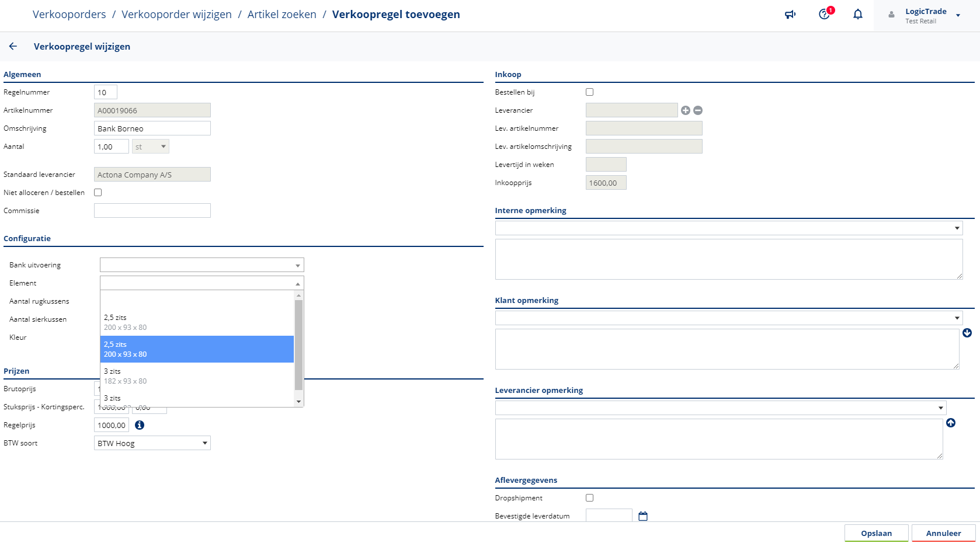Image resolution: width=980 pixels, height=543 pixels.
Task: Click the minus icon beside Leverancier field
Action: tap(698, 110)
